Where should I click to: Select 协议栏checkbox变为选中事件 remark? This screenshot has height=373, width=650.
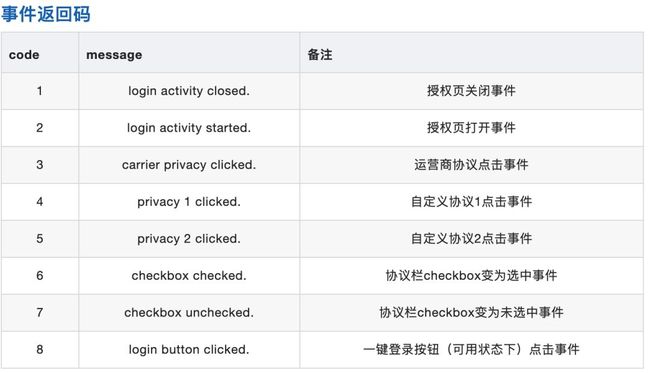tap(471, 276)
